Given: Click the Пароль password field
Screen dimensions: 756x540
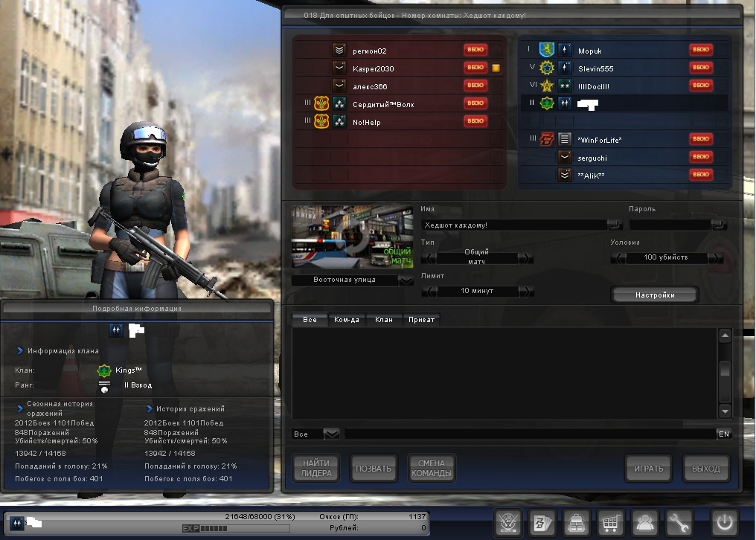Looking at the screenshot, I should tap(670, 225).
